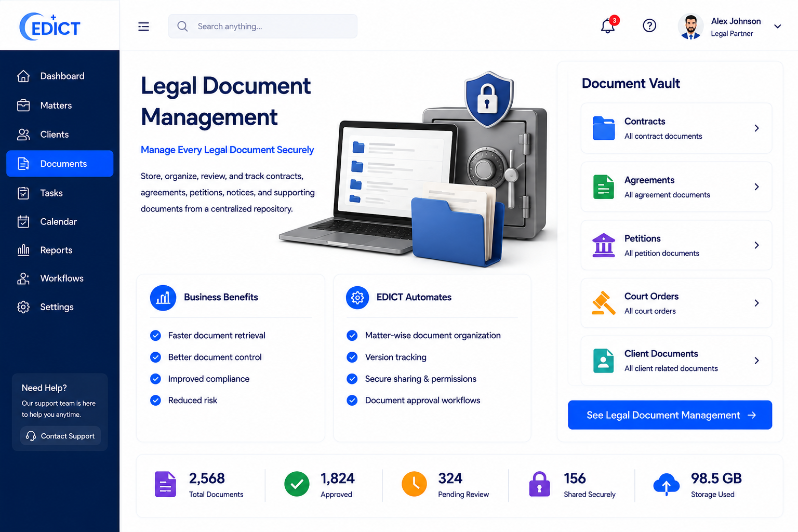Click the Client Documents teal icon
This screenshot has height=532, width=798.
(x=604, y=361)
